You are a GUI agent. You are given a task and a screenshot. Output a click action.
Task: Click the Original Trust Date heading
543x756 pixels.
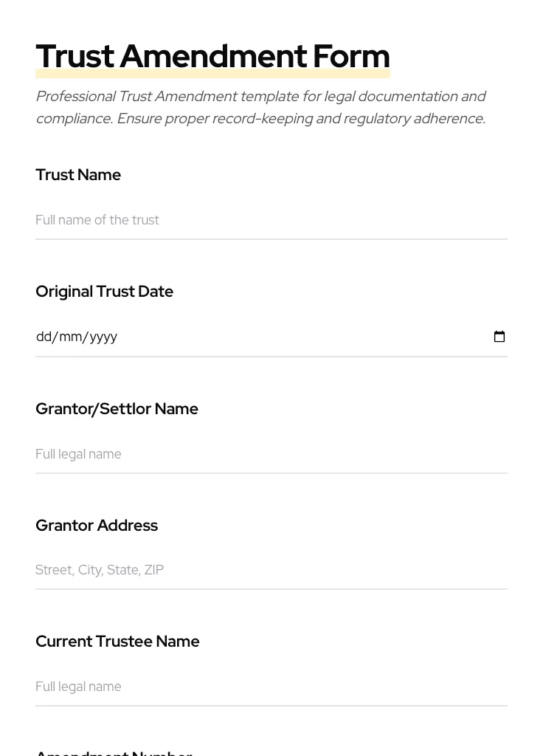pos(104,292)
